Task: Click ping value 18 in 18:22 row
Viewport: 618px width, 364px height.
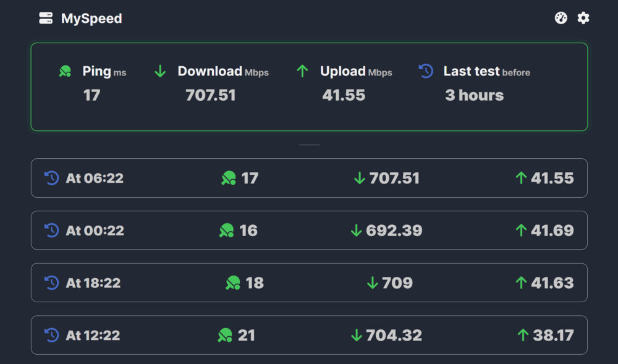Action: pos(255,283)
